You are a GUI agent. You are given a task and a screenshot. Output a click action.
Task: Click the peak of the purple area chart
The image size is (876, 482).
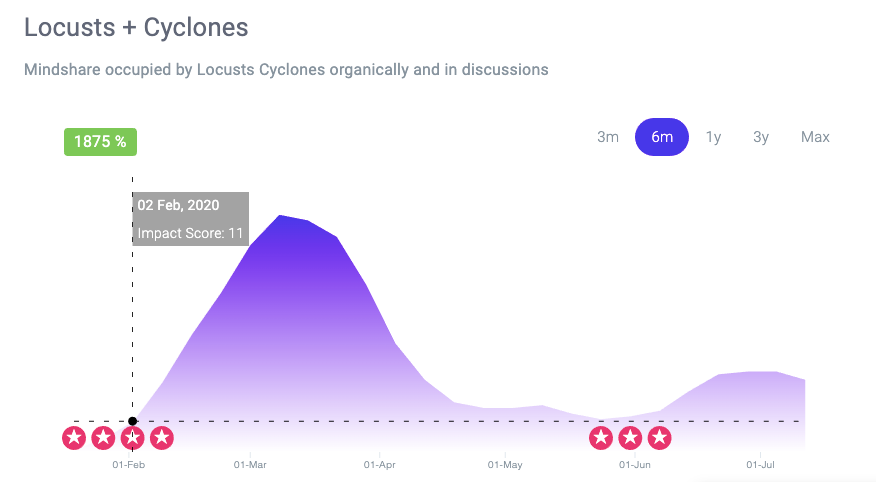click(x=280, y=217)
